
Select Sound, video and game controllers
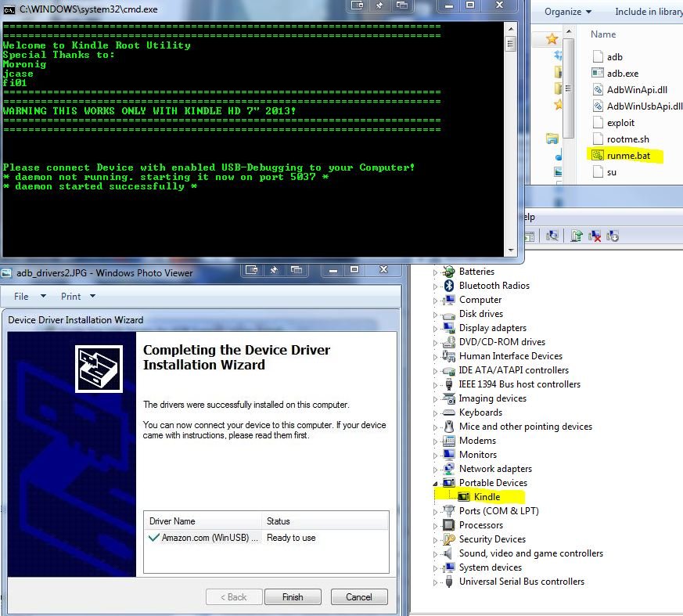coord(531,553)
